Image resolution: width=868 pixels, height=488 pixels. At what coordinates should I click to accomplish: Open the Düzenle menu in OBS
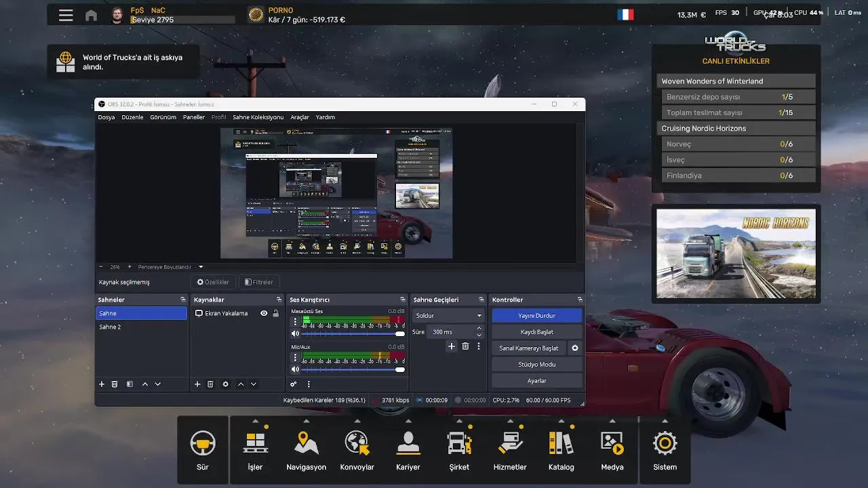(132, 117)
